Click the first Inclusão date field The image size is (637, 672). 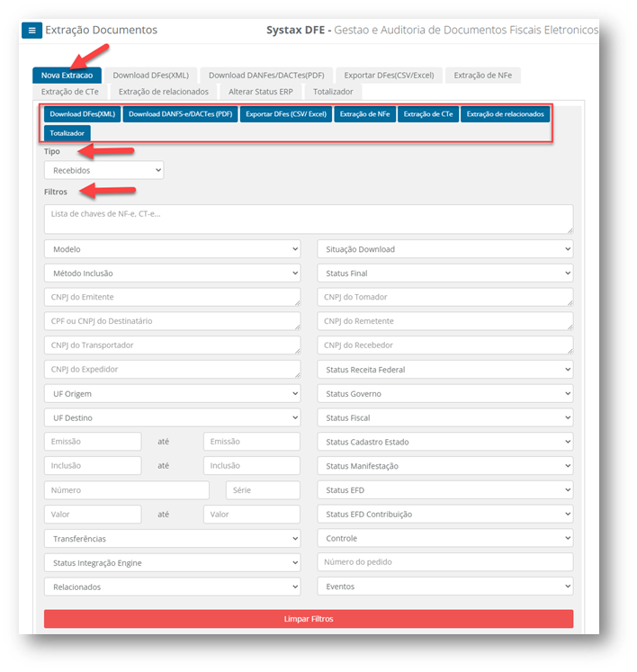(93, 465)
